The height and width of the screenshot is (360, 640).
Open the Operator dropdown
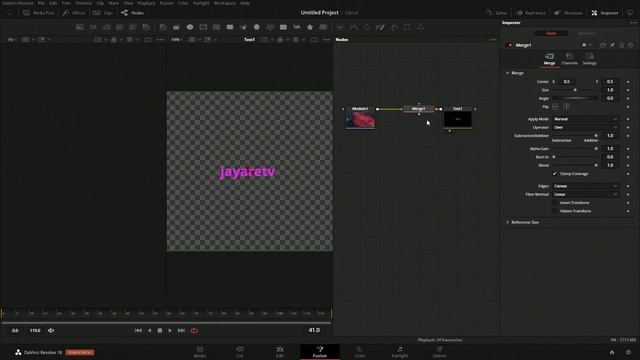pyautogui.click(x=585, y=127)
